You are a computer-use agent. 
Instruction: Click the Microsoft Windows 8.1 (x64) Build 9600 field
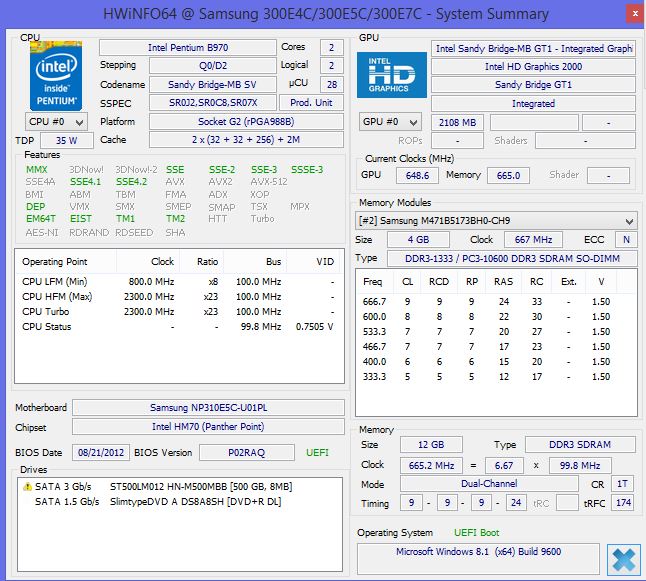pyautogui.click(x=478, y=558)
